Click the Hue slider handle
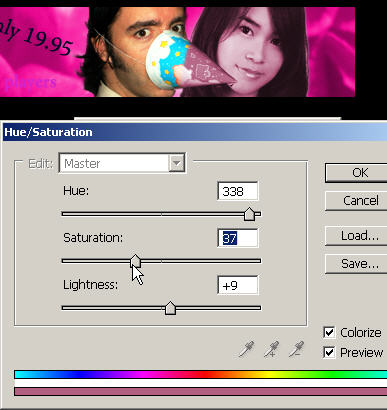Viewport: 387px width, 410px height. pos(249,214)
